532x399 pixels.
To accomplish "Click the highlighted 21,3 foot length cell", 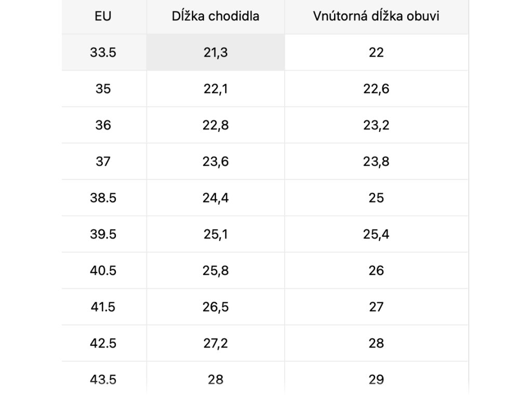I will (216, 52).
